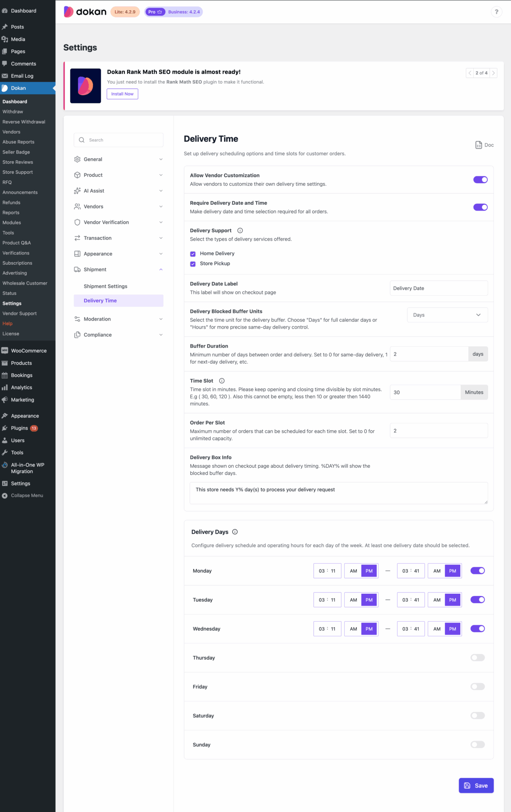Expand the Moderation chevron

tap(161, 319)
